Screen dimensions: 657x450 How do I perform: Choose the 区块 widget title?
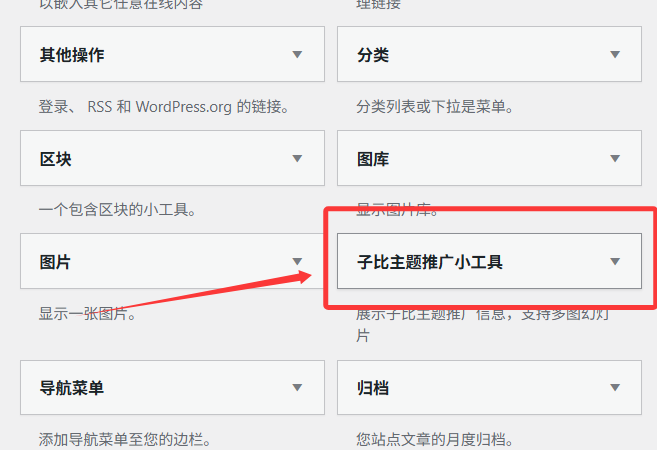click(56, 159)
